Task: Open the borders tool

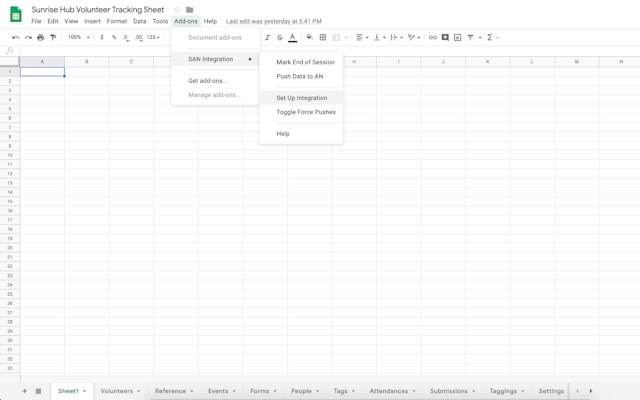Action: (323, 37)
